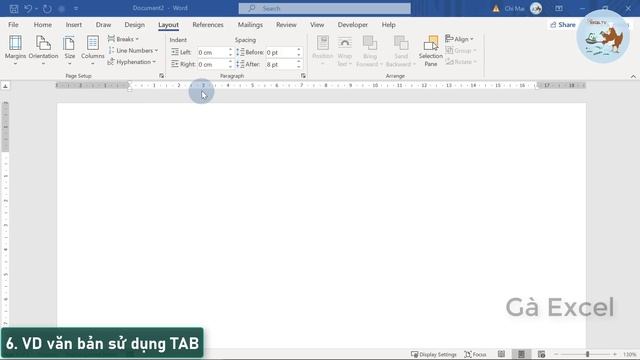Click the Left indent field

(x=212, y=52)
